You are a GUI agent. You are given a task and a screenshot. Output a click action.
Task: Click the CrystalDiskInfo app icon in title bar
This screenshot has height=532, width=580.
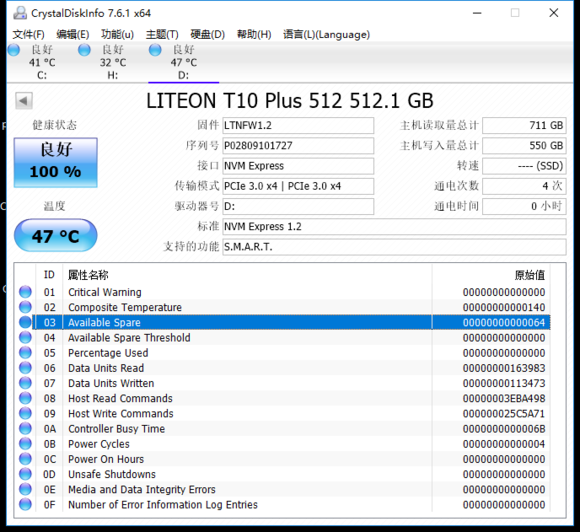[20, 13]
